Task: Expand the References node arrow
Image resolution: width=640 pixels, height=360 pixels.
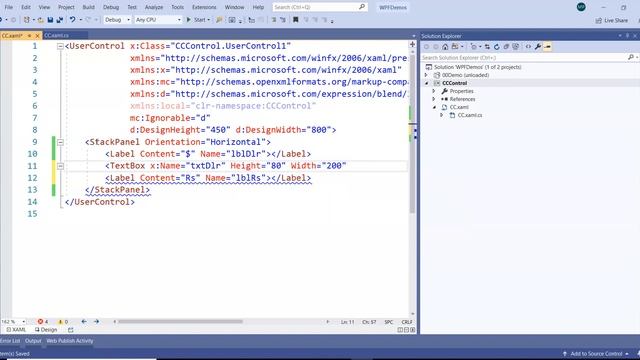Action: (x=434, y=99)
